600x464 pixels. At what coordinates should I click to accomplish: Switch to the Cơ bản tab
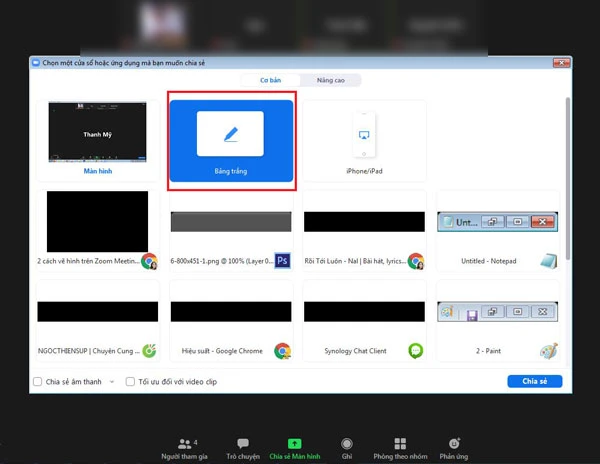pos(272,80)
